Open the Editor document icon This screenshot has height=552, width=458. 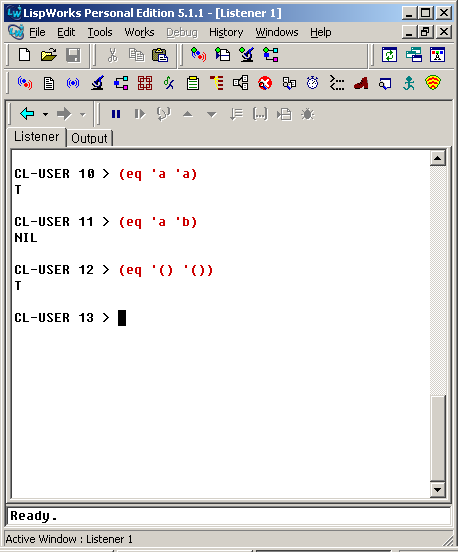[x=49, y=83]
